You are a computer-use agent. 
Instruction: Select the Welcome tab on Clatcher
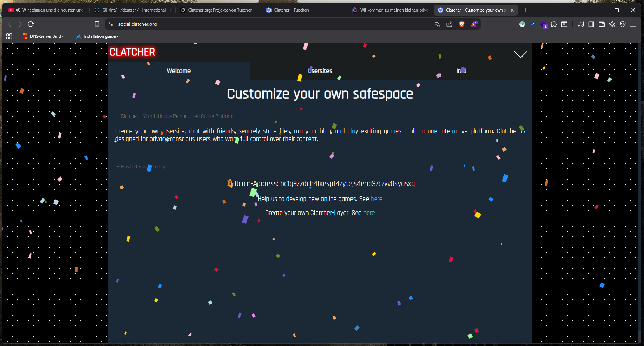point(179,71)
